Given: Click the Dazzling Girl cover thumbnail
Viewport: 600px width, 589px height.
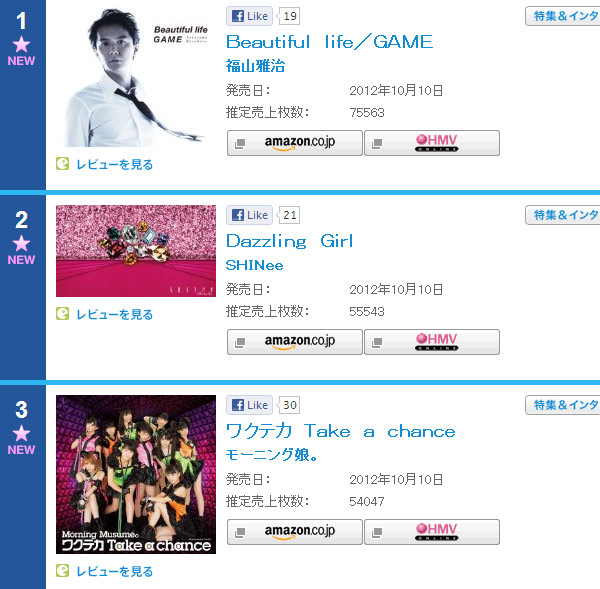Looking at the screenshot, I should (x=136, y=251).
